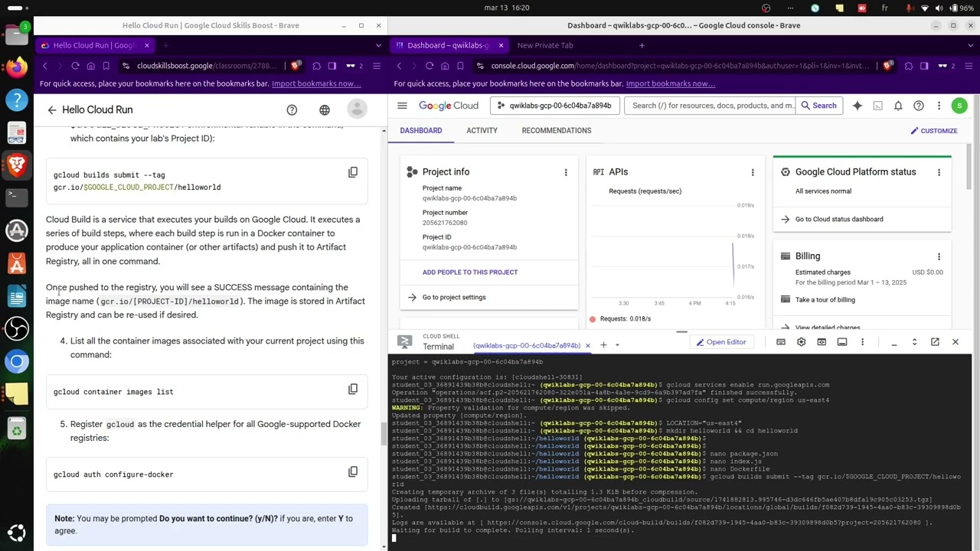
Task: Open Go to project settings link
Action: coord(454,298)
